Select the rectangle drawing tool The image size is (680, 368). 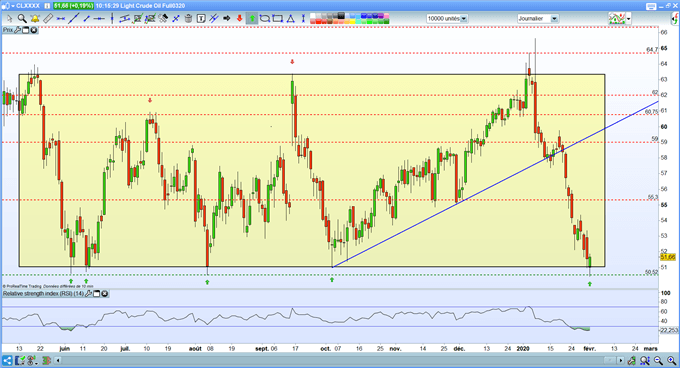(278, 19)
